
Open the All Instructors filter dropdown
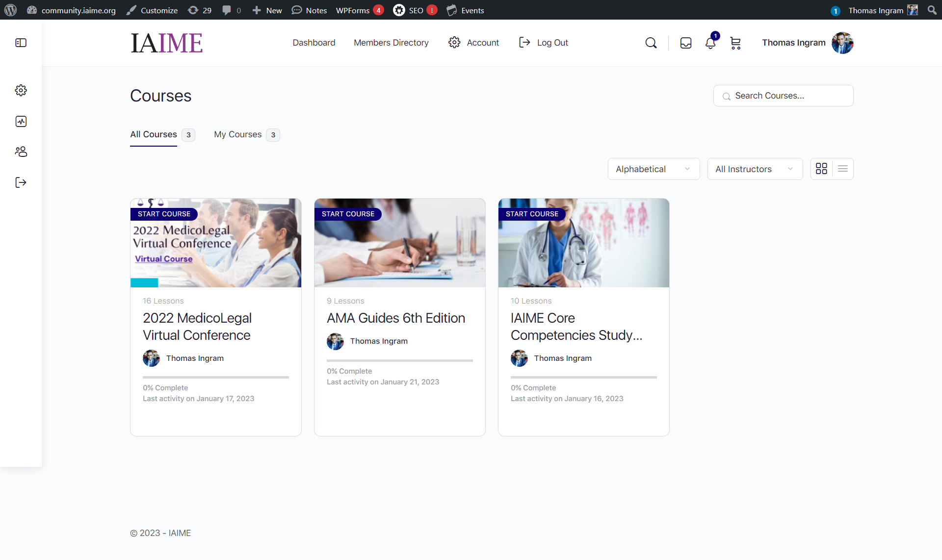755,169
